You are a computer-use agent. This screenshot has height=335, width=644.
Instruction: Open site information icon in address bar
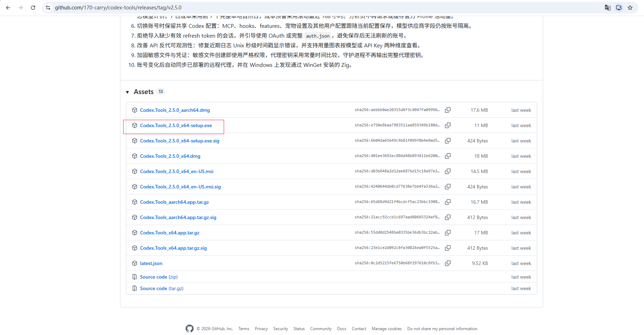(48, 8)
